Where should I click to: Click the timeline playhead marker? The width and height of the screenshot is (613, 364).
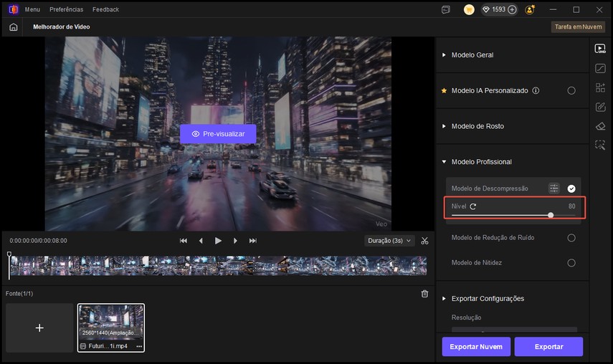pos(9,254)
